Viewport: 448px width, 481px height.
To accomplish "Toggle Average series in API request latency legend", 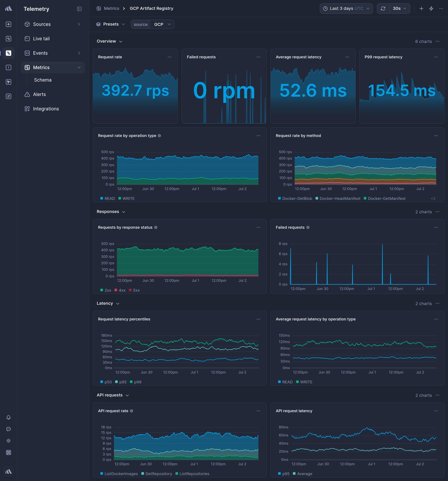I will click(302, 474).
